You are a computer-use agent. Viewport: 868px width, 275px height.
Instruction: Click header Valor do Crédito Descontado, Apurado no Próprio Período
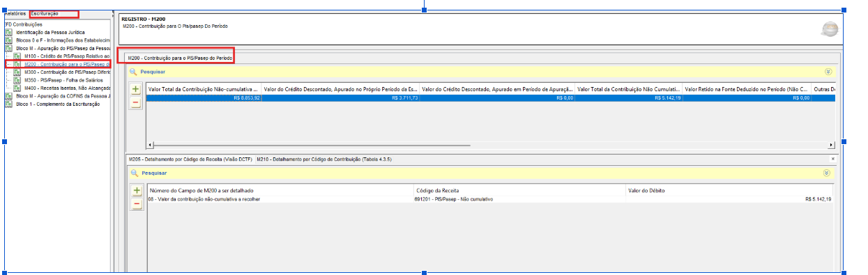tap(340, 89)
